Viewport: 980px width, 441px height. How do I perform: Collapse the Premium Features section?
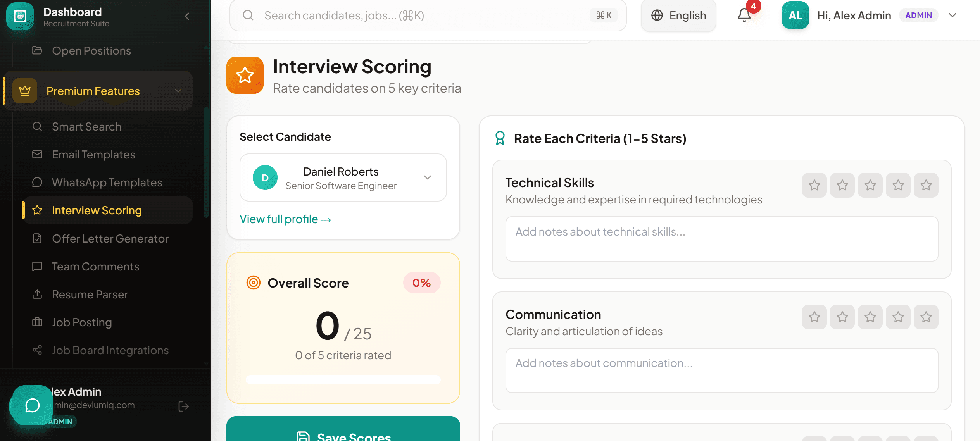coord(178,91)
